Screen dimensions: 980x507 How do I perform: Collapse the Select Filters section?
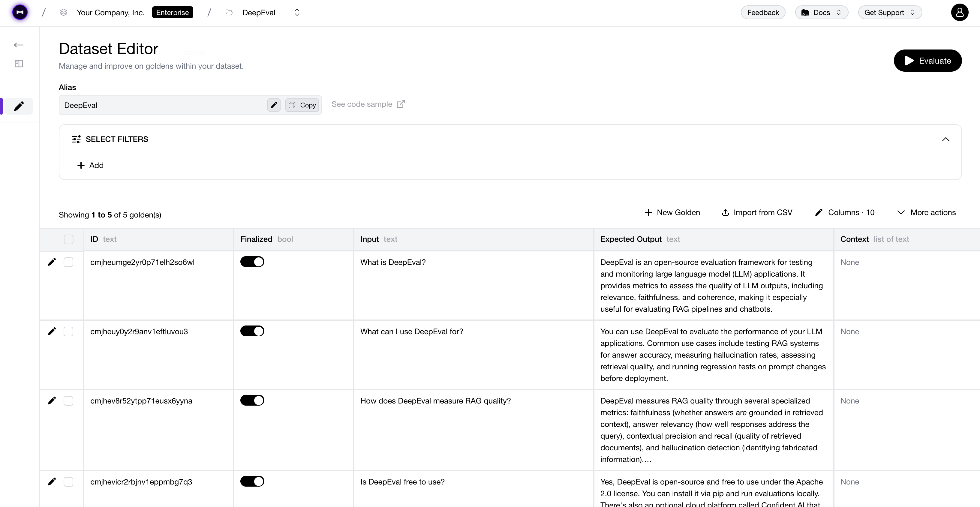coord(946,139)
